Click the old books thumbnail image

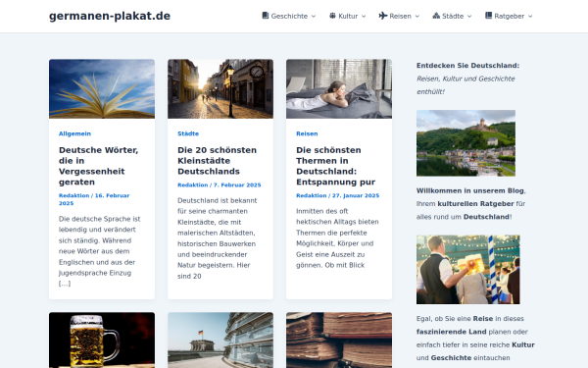339,341
